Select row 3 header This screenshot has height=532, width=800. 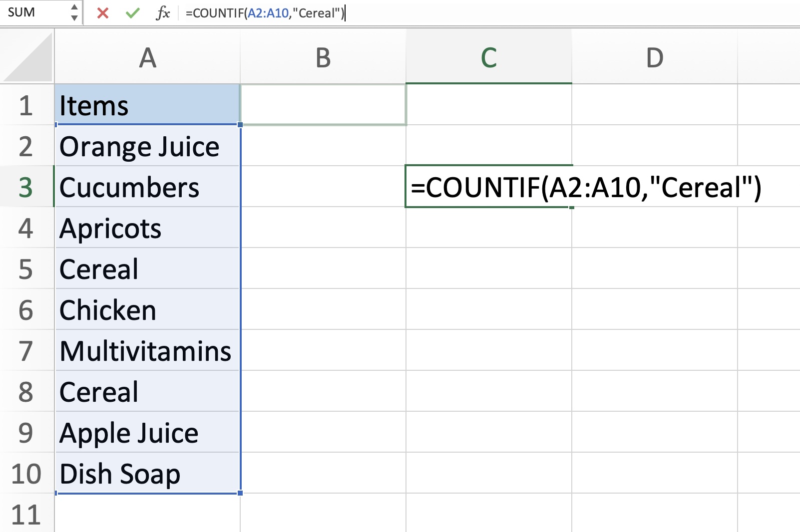click(x=26, y=187)
